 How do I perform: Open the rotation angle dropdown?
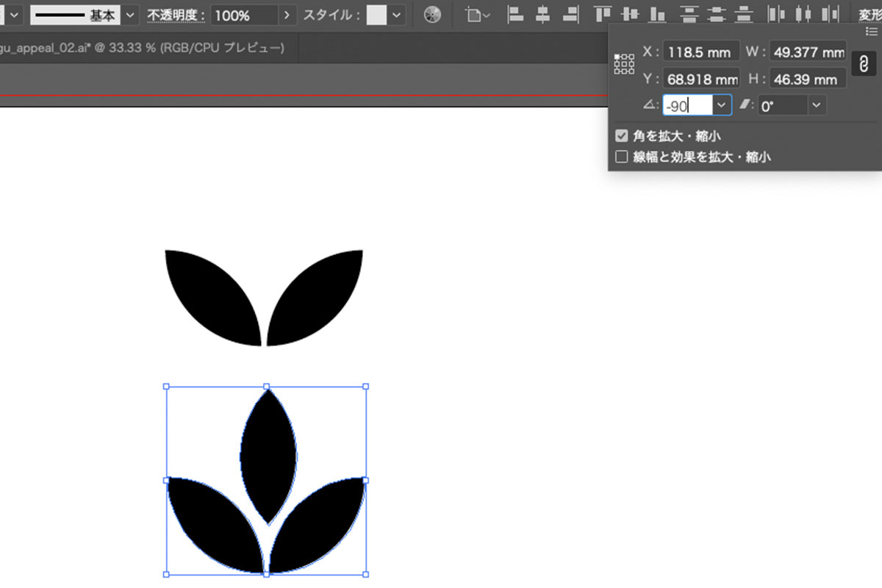click(722, 106)
